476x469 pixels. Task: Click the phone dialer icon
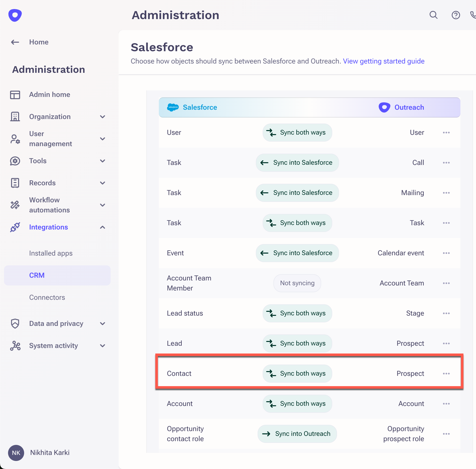tap(473, 15)
